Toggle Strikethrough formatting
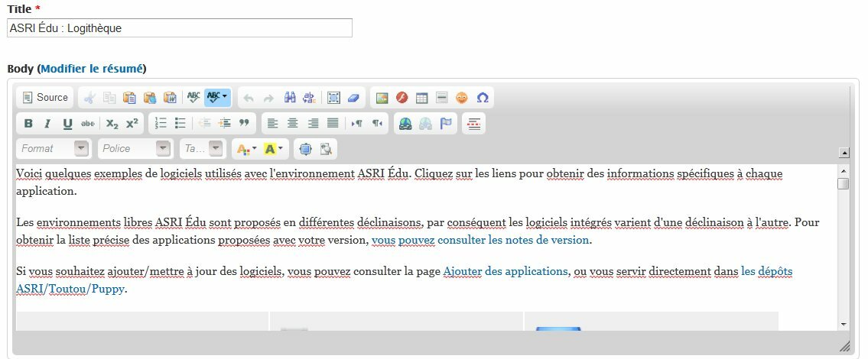Viewport: 868px width, 359px height. (87, 124)
